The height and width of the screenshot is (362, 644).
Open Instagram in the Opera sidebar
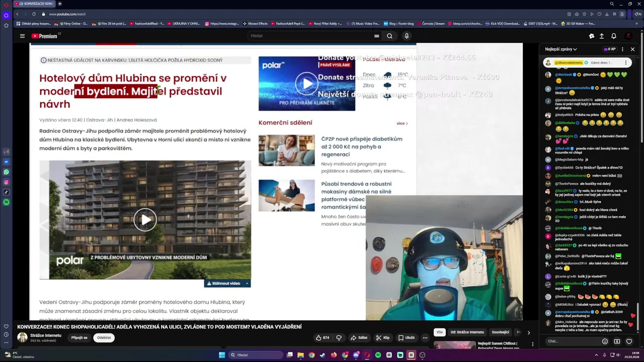6,182
